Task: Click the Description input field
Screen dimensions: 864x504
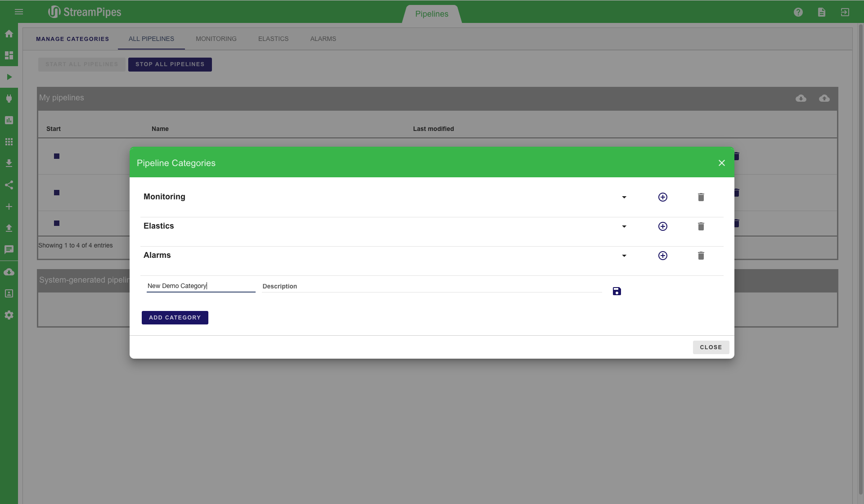Action: pos(431,286)
